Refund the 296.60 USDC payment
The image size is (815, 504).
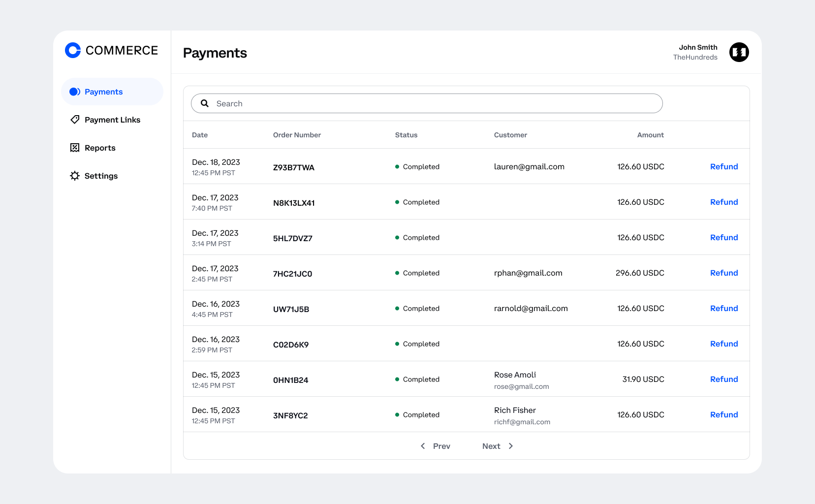click(x=723, y=273)
